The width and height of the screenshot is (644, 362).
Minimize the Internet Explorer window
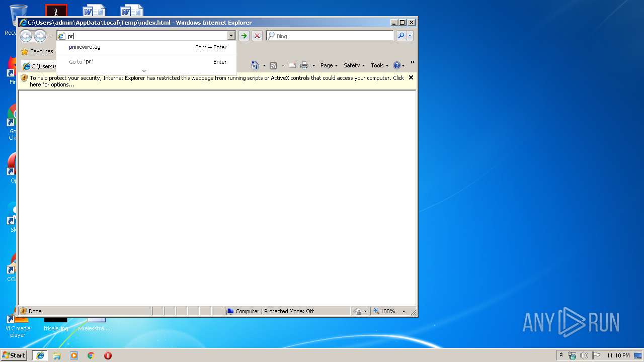[393, 23]
